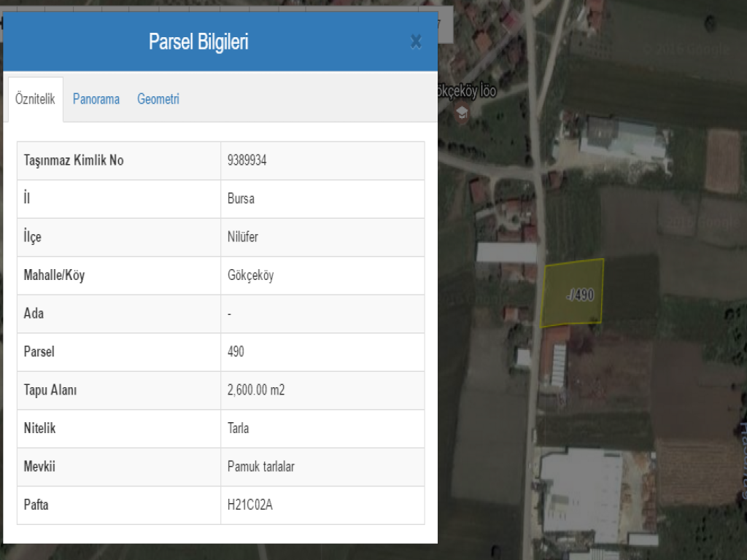Click the Gökçeköy neighborhood value
This screenshot has height=560, width=747.
(251, 276)
